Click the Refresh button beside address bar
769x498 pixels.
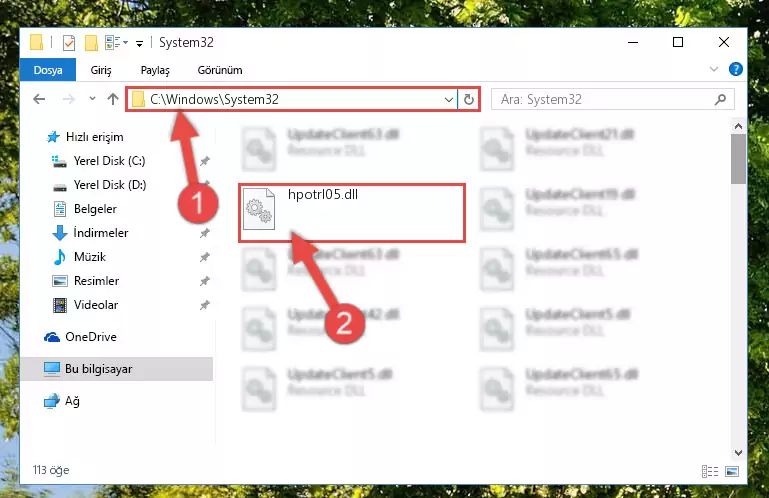(468, 100)
